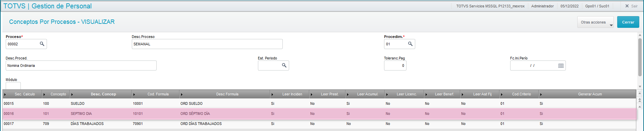
Task: Click form scrollbar down arrow
Action: click(640, 87)
